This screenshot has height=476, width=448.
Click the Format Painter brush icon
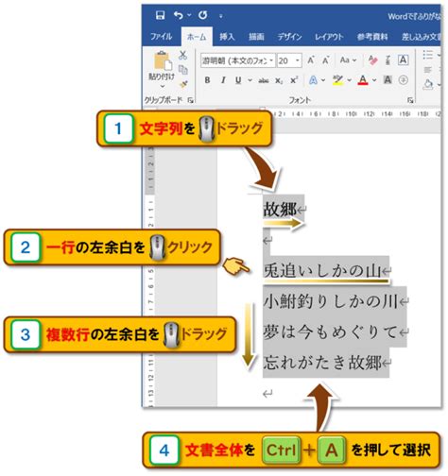[x=183, y=84]
